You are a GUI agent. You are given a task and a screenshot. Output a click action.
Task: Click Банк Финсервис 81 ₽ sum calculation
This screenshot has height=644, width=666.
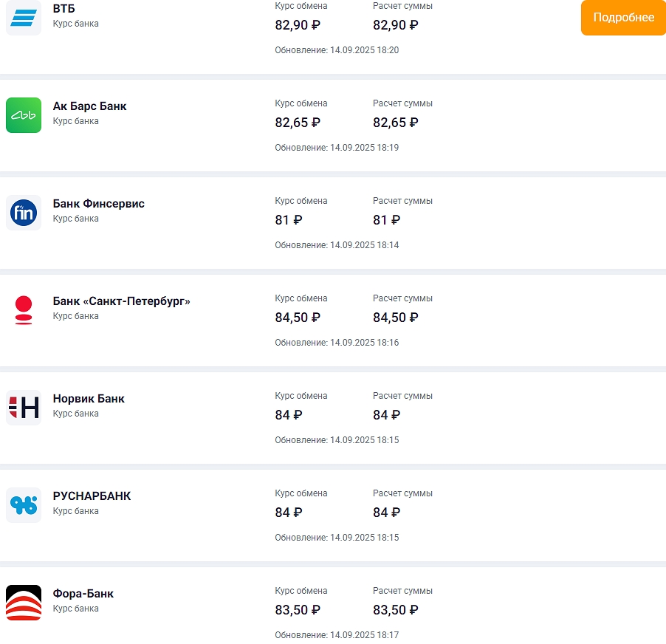point(386,220)
